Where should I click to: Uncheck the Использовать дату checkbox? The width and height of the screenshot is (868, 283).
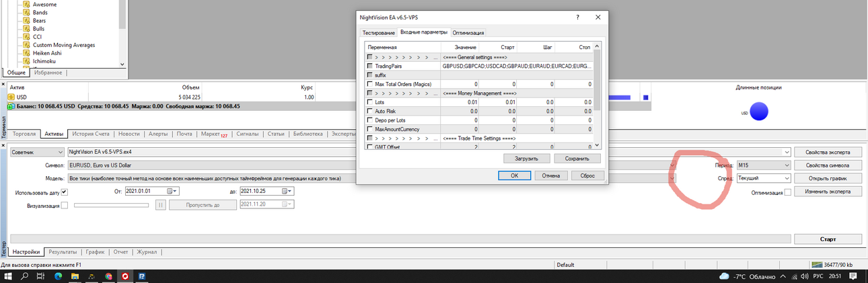tap(65, 192)
